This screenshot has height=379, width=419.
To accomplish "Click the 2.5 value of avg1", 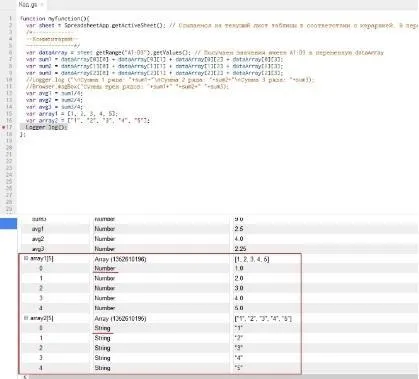I will coord(239,229).
